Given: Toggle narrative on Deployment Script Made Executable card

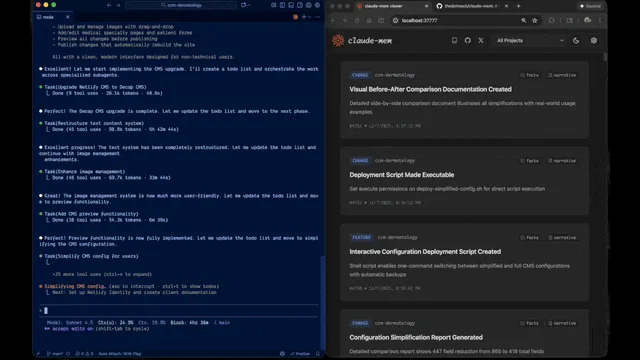Looking at the screenshot, I should (x=562, y=161).
